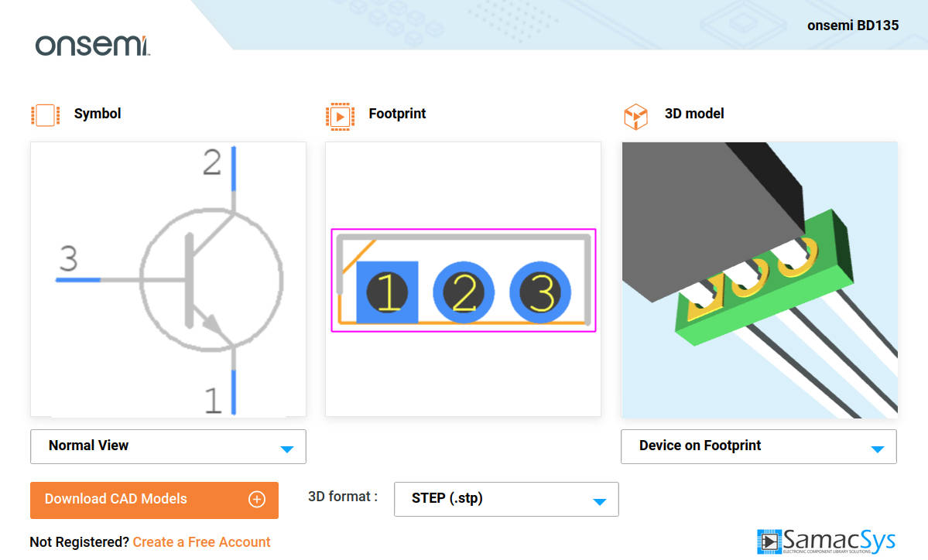
Task: Click the 3D model heading text
Action: (x=694, y=114)
